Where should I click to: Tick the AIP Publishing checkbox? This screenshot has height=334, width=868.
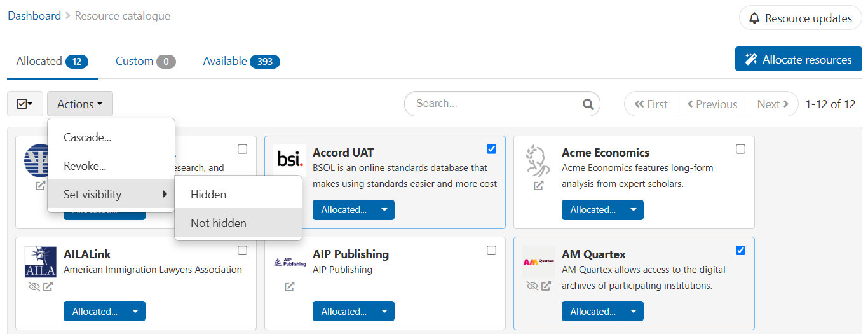(491, 251)
